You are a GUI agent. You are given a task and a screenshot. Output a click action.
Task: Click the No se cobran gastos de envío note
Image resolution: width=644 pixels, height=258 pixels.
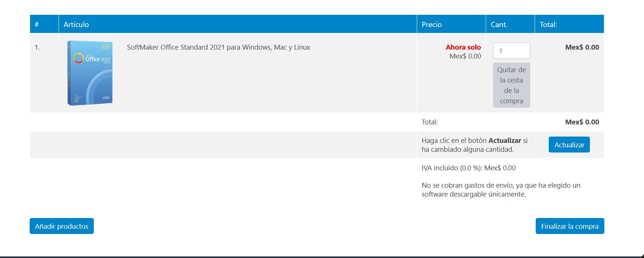pyautogui.click(x=501, y=190)
